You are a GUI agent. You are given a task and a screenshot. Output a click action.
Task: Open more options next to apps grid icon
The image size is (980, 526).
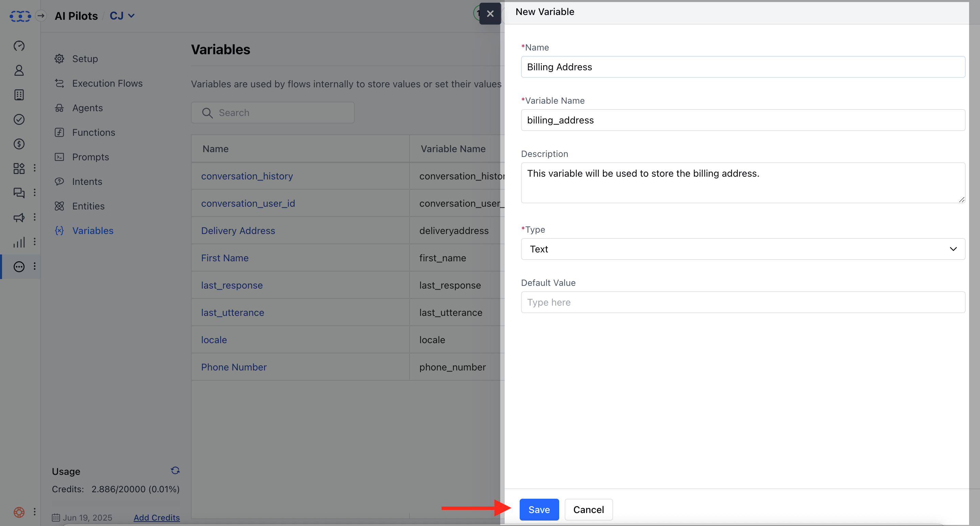[35, 168]
